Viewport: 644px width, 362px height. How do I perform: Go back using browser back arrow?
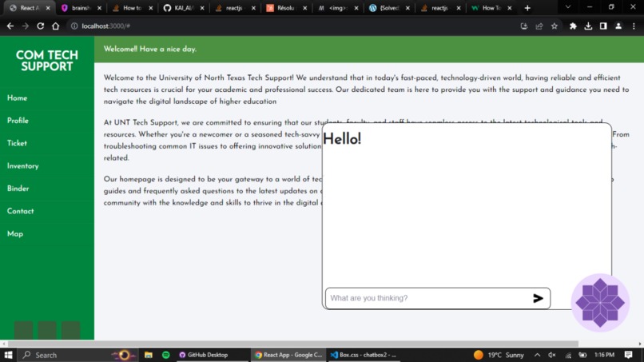10,26
